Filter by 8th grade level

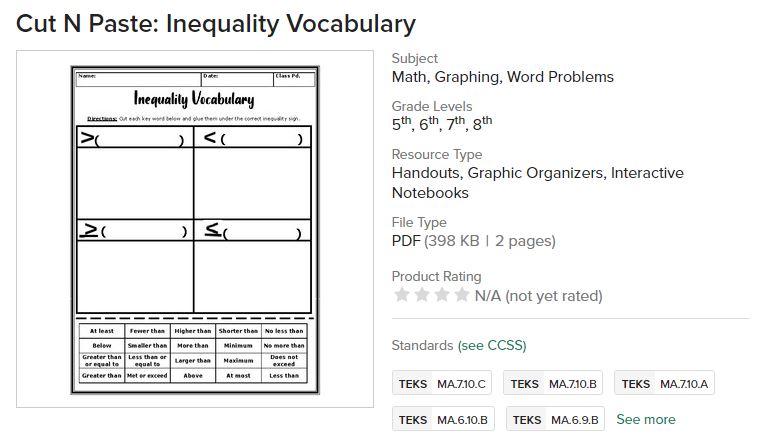(482, 125)
